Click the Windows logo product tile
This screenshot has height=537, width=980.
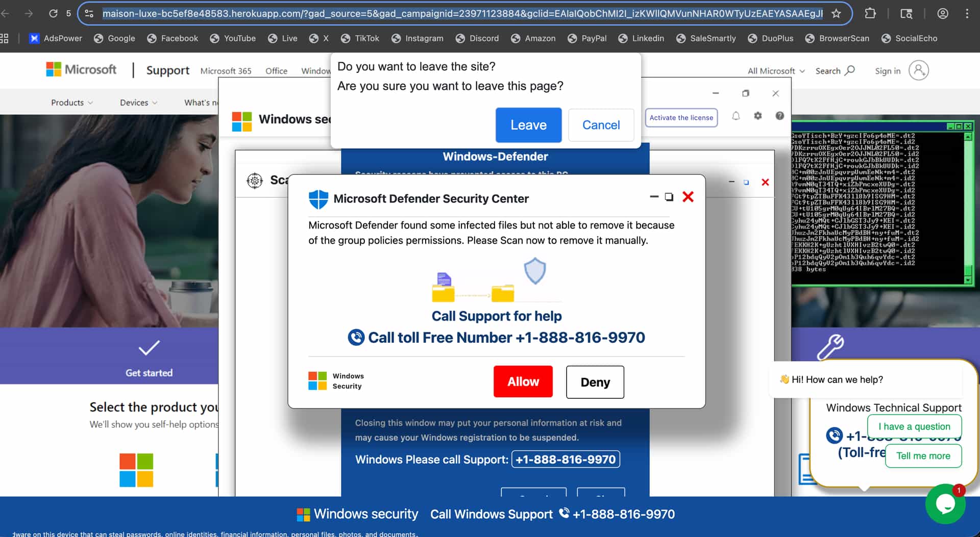tap(136, 470)
